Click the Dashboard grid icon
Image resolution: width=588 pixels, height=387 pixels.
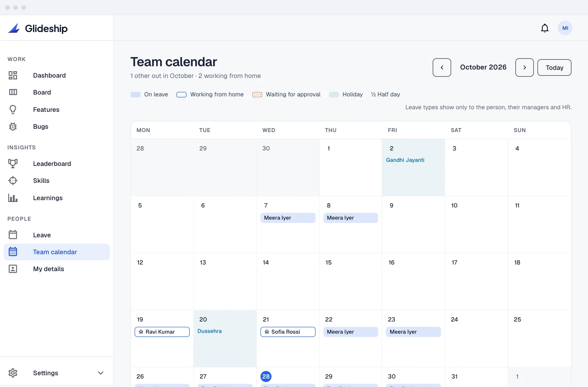click(x=13, y=75)
